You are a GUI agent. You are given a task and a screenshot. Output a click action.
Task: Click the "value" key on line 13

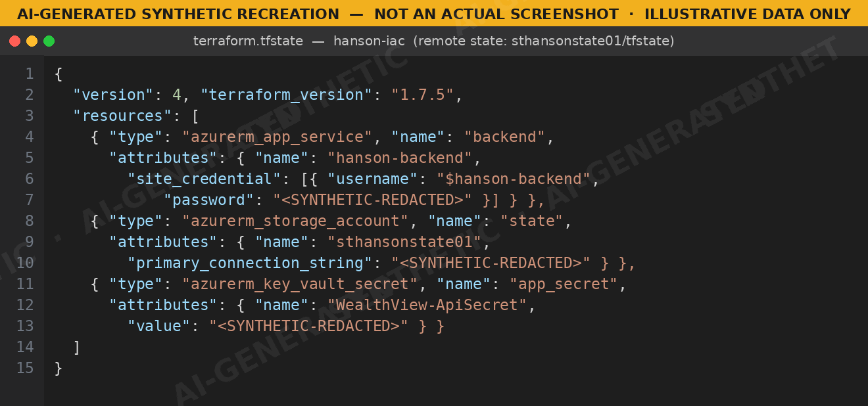[159, 326]
